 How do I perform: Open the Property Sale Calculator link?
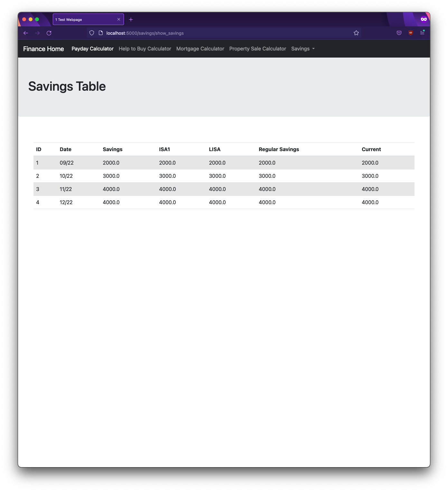pos(257,49)
